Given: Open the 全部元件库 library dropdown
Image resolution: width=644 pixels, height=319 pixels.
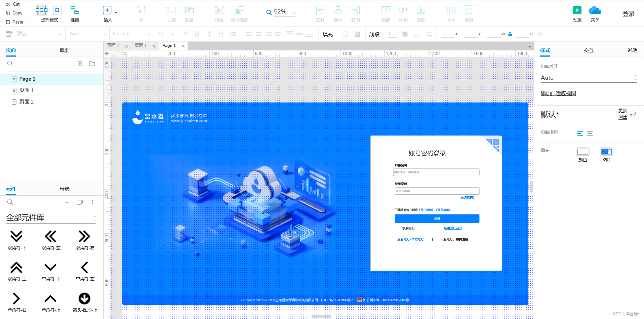Looking at the screenshot, I should [x=51, y=218].
